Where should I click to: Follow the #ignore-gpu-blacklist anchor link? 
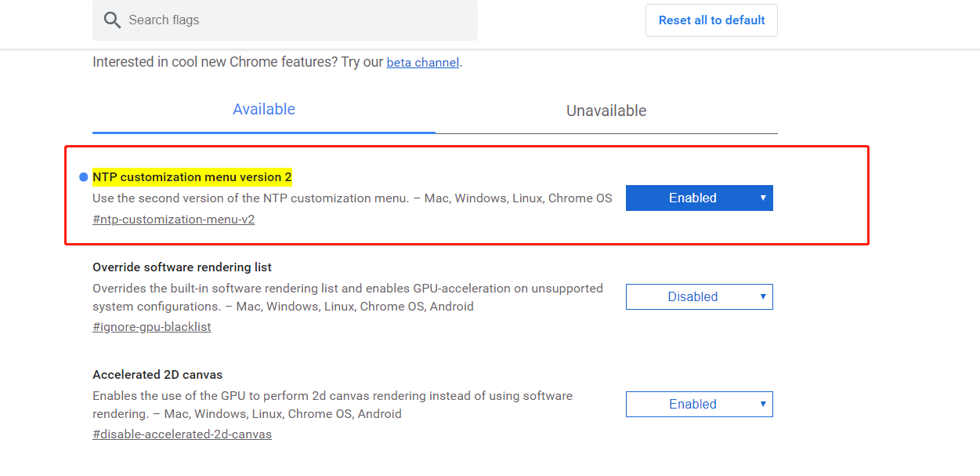pyautogui.click(x=152, y=327)
